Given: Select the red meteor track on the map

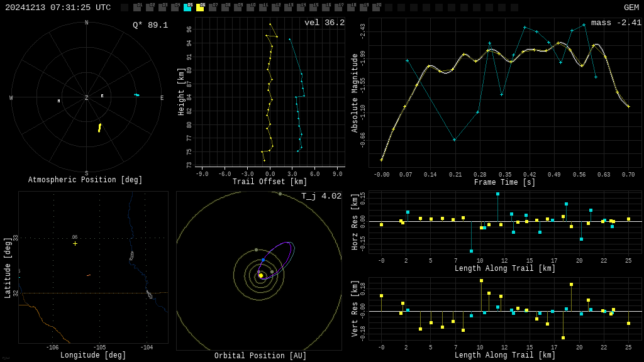Looking at the screenshot, I should point(89,275).
